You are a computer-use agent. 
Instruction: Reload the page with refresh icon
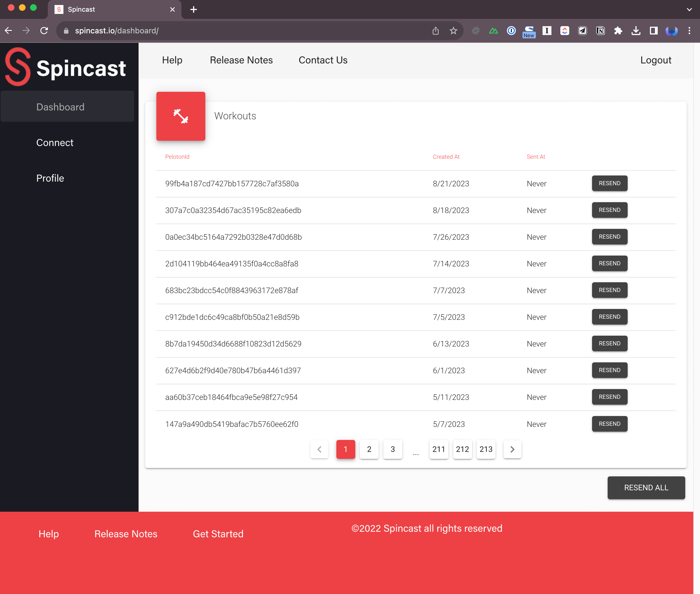[44, 31]
